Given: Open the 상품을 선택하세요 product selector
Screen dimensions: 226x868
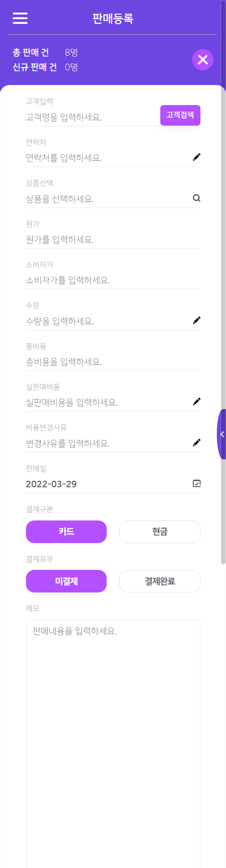Looking at the screenshot, I should [x=113, y=199].
